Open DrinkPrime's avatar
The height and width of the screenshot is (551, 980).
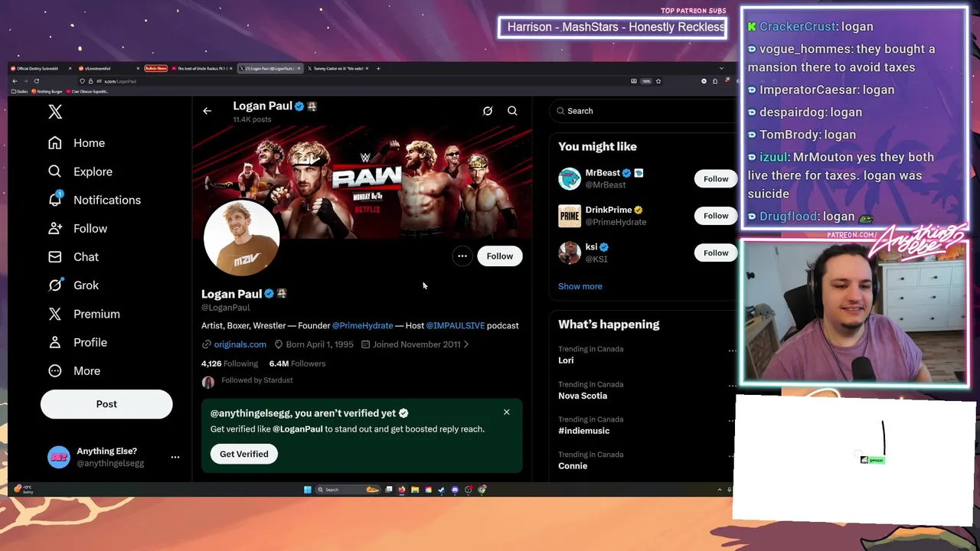coord(570,216)
